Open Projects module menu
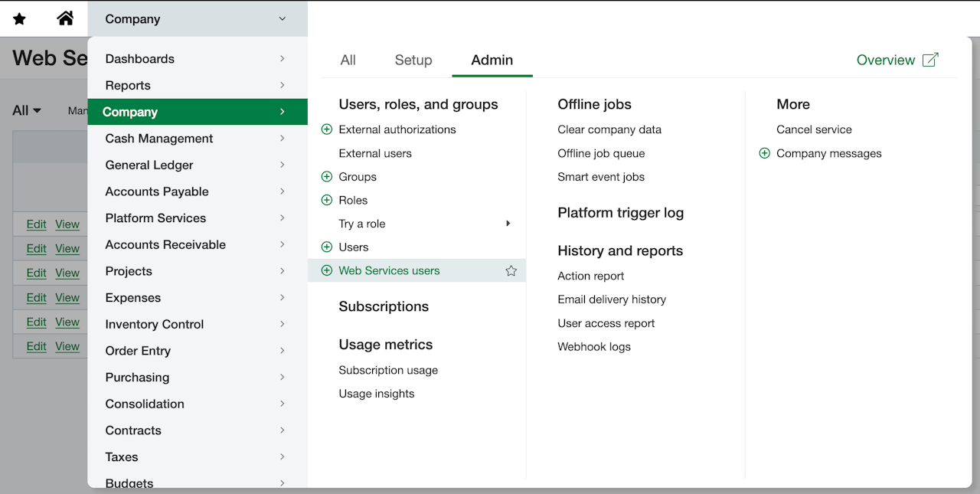The width and height of the screenshot is (980, 494). 198,271
